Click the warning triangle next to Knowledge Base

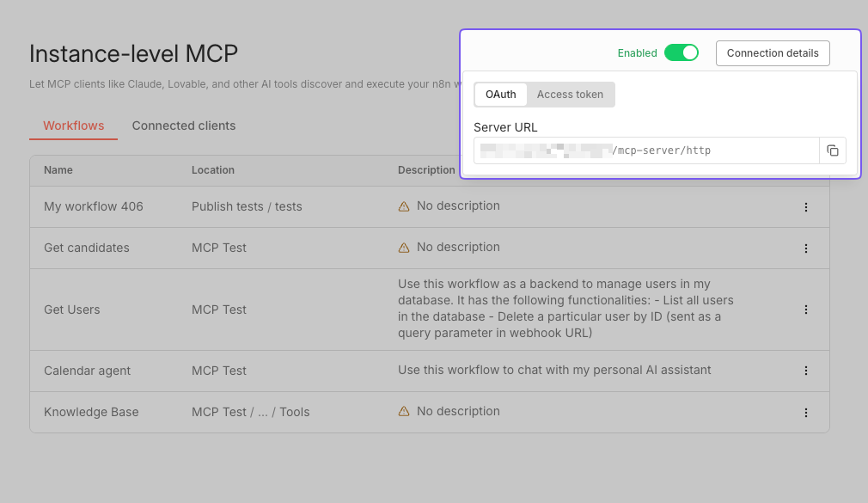coord(404,411)
